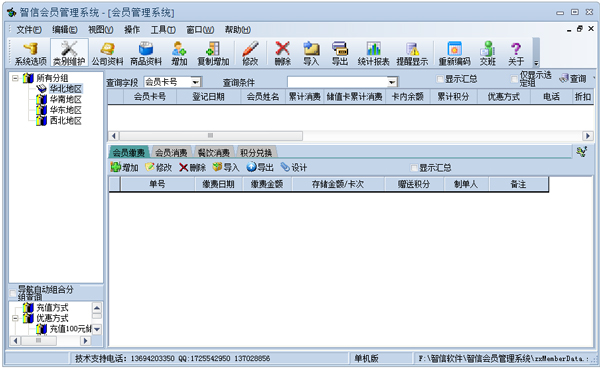The height and width of the screenshot is (368, 600).
Task: Open 商品资料 product info icon
Action: click(146, 53)
